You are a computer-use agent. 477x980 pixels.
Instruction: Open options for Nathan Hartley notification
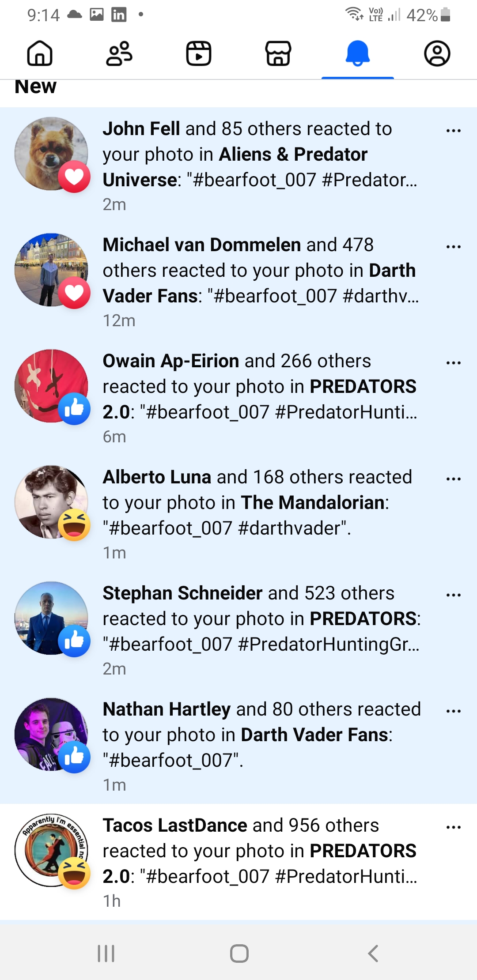coord(454,711)
